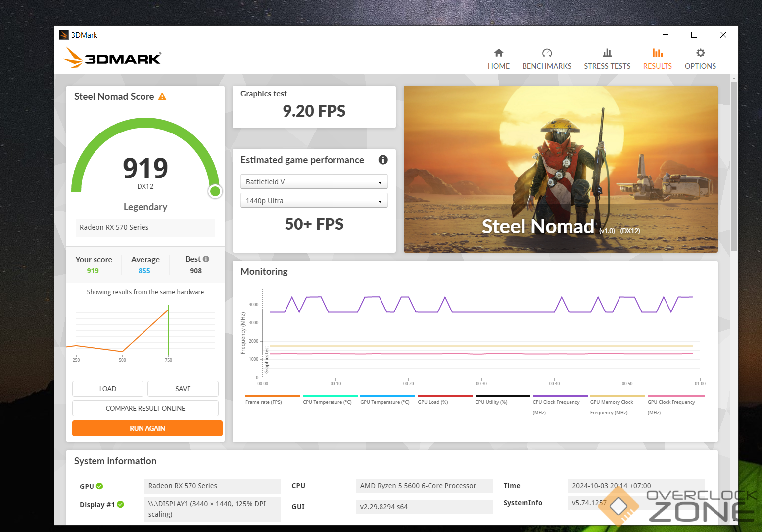Viewport: 762px width, 532px height.
Task: Click the \\.\DISPLAY1 display info field
Action: (212, 509)
